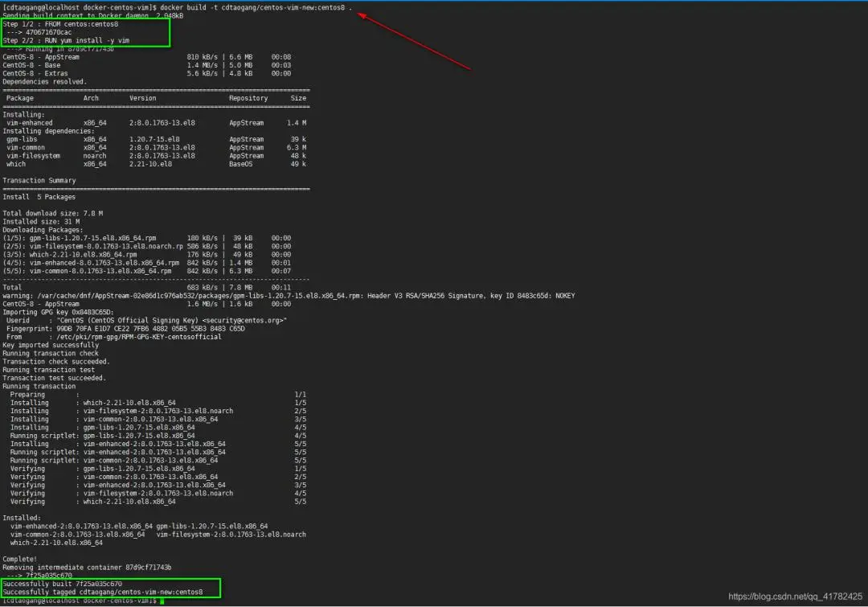Click the 'CentOS-8 - Extras' repository row

147,74
